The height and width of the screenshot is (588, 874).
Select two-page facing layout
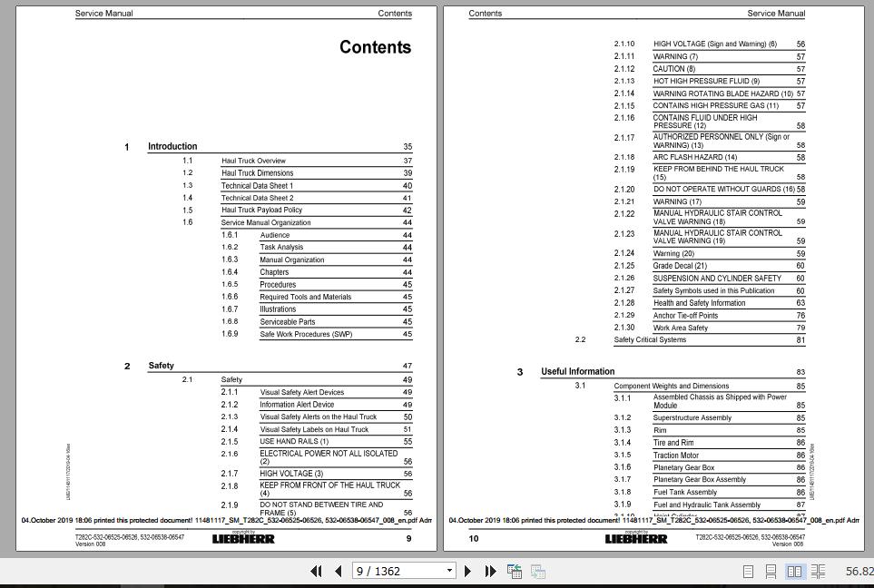[794, 572]
